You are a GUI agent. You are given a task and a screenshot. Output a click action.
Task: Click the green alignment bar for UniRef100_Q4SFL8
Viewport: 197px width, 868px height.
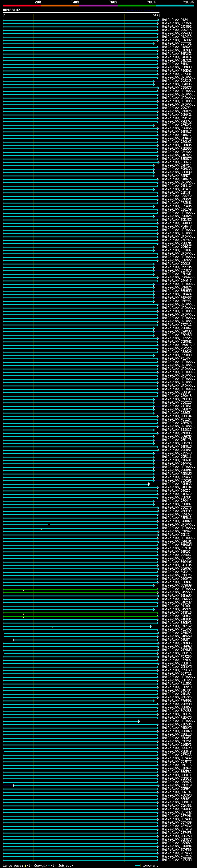coord(81,613)
